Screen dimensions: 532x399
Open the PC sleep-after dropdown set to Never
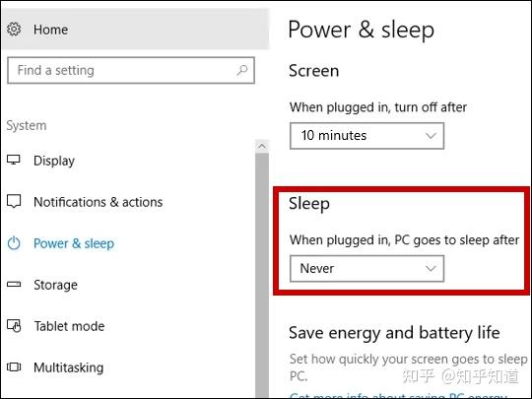[x=366, y=268]
